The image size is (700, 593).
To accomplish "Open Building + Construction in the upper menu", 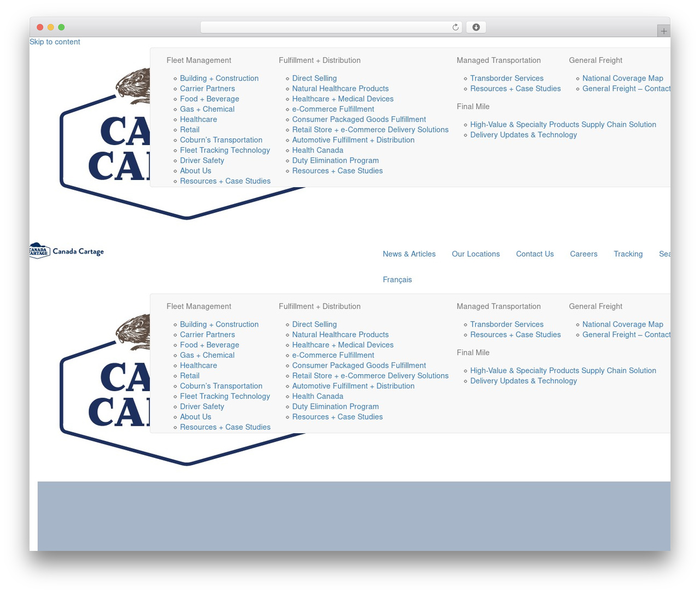I will click(x=219, y=78).
